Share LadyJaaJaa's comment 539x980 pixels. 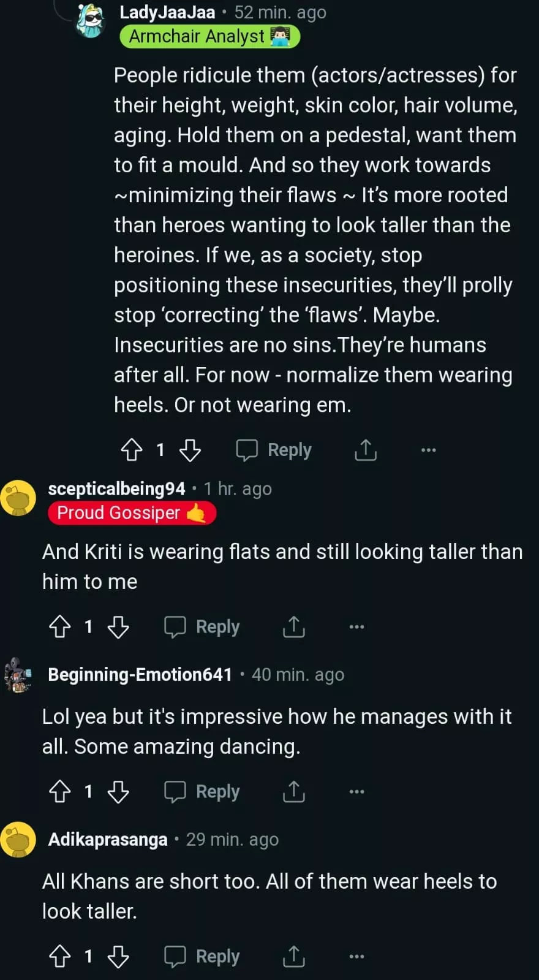(366, 450)
